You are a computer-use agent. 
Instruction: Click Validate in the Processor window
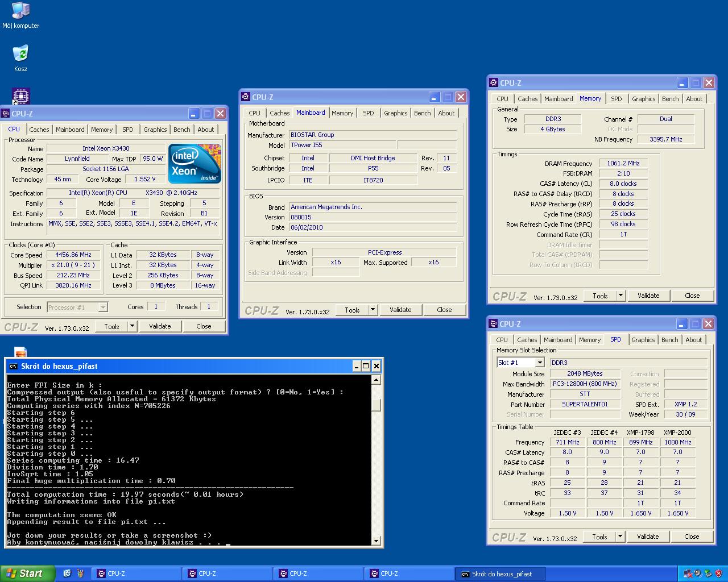click(160, 326)
